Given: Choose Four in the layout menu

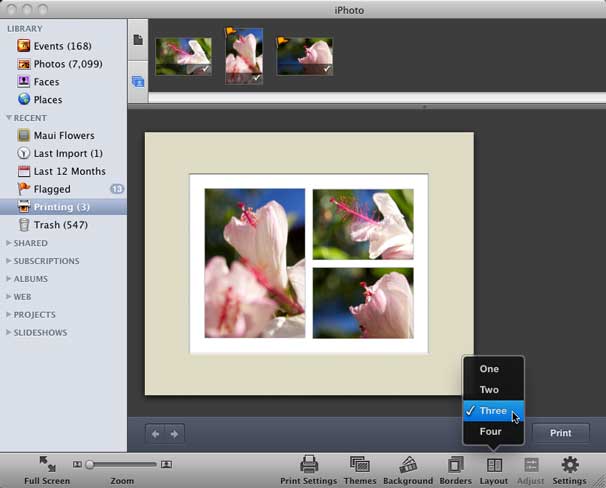Looking at the screenshot, I should (494, 432).
